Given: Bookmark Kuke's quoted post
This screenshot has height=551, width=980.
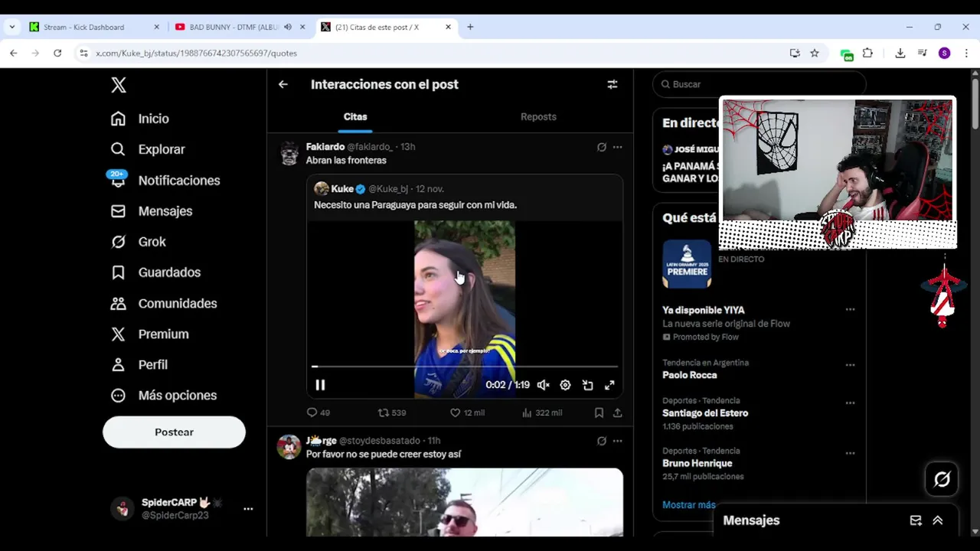Looking at the screenshot, I should coord(599,412).
